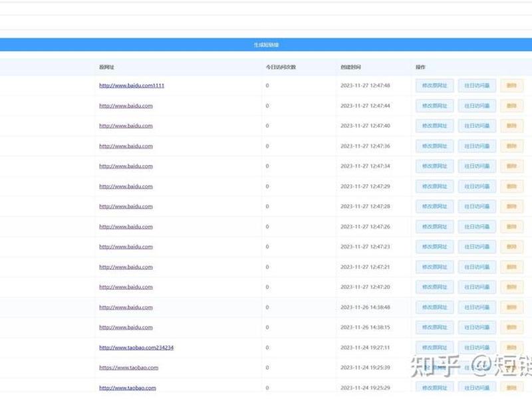Click 修改原网址 for the taobao.com234234 row

435,348
